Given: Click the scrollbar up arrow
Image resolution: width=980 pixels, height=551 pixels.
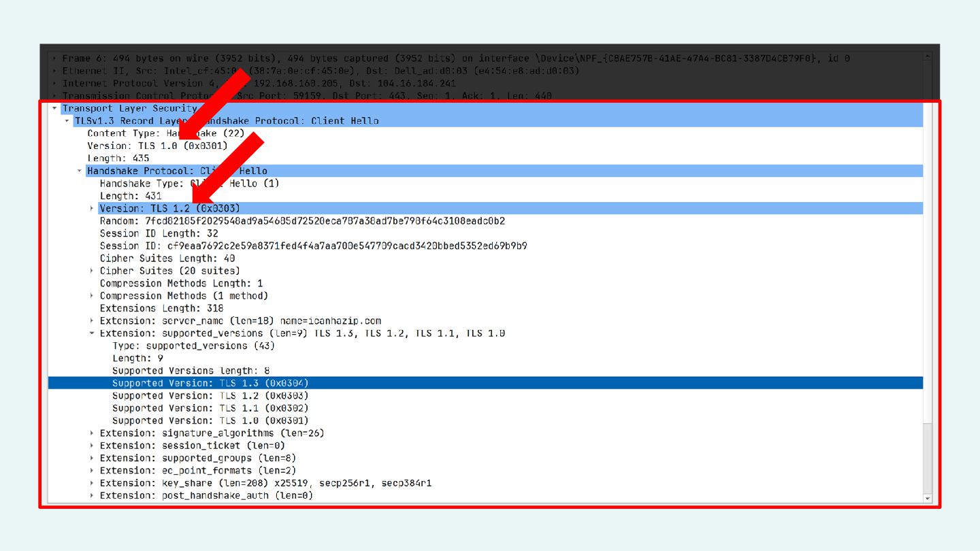Looking at the screenshot, I should click(928, 58).
